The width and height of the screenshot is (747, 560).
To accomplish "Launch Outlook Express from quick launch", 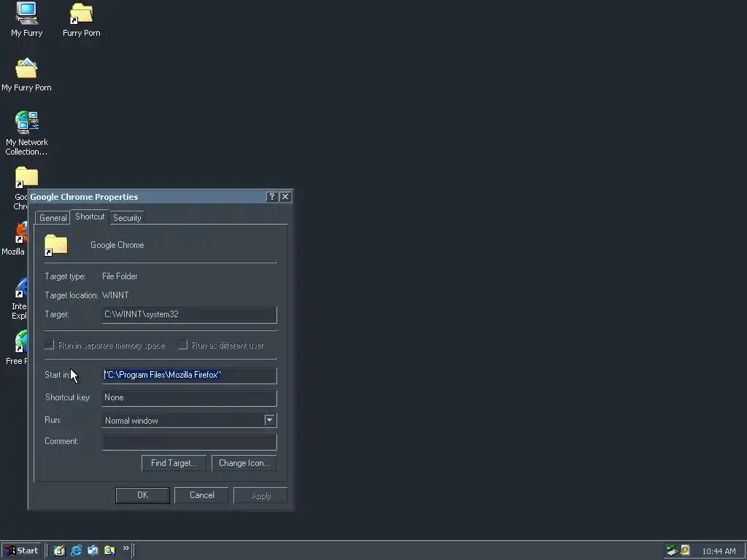I will click(x=93, y=551).
